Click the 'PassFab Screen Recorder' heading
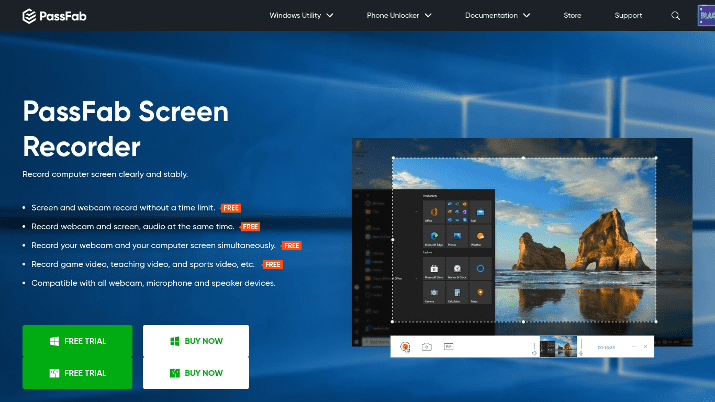The height and width of the screenshot is (402, 715). point(125,129)
